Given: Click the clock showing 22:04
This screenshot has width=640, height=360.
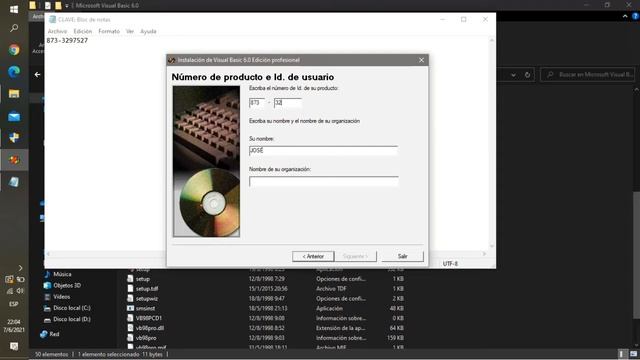Looking at the screenshot, I should [13, 322].
